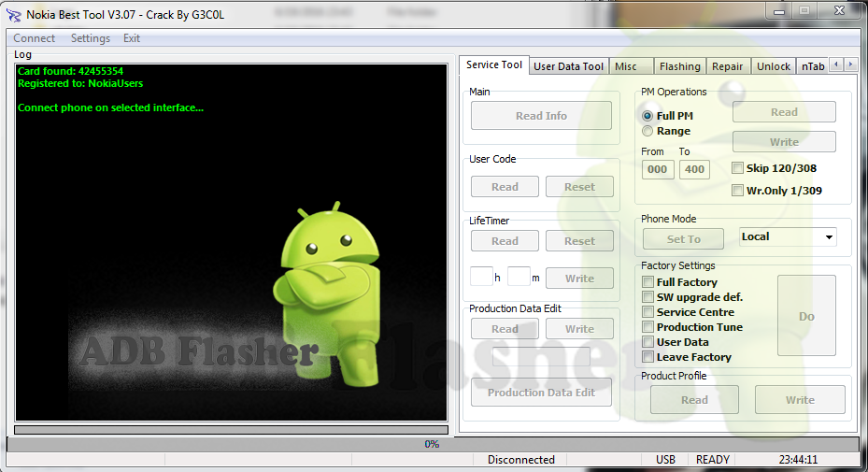Screen dimensions: 868x472
Task: Click the PM Operations Write button
Action: [785, 142]
